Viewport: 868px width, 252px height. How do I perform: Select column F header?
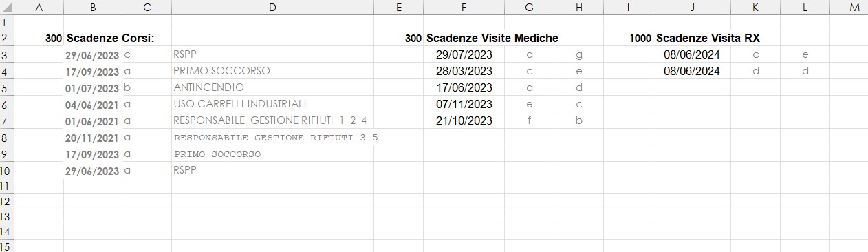pyautogui.click(x=464, y=8)
